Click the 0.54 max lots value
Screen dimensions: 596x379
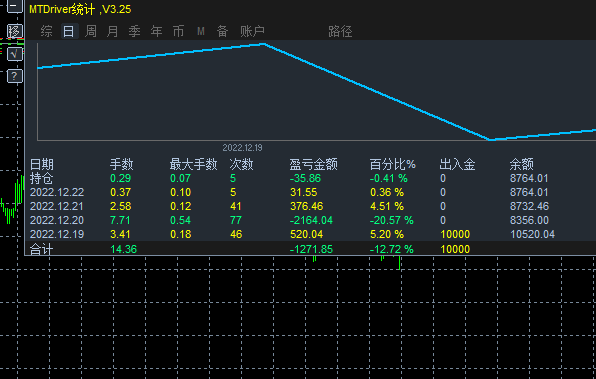coord(181,220)
